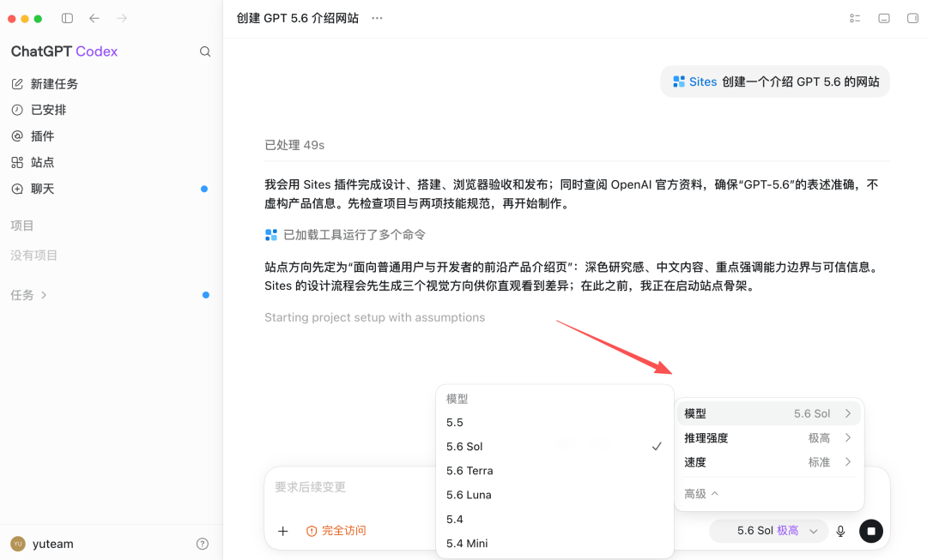Click the microphone dictation icon

(x=840, y=531)
